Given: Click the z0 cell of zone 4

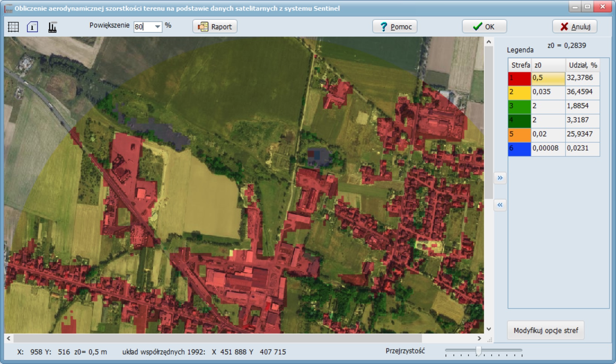Looking at the screenshot, I should (x=548, y=121).
